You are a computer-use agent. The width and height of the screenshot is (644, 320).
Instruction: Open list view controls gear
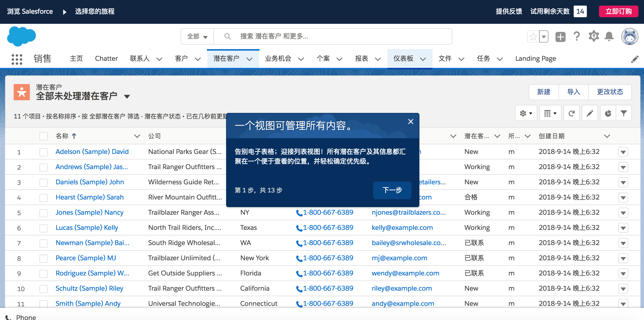(526, 113)
